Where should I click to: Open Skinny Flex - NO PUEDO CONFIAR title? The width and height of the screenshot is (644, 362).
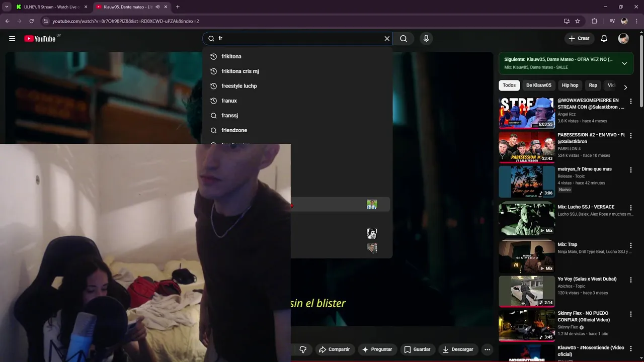584,316
